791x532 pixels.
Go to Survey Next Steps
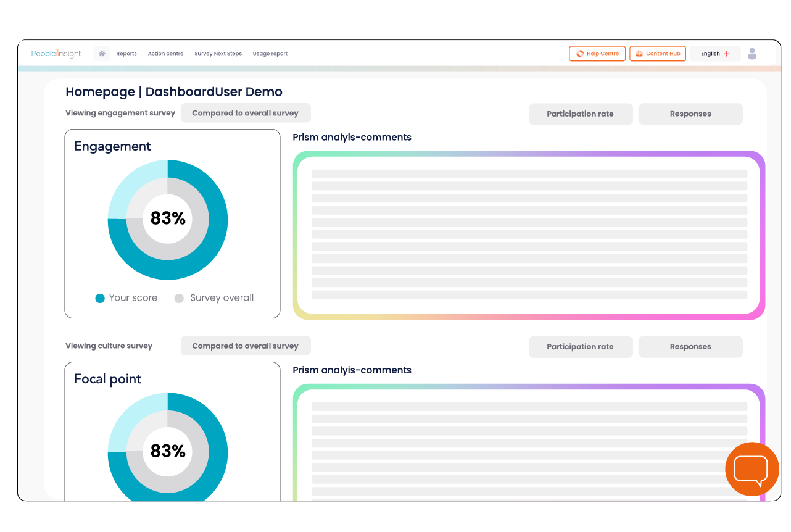pyautogui.click(x=218, y=54)
